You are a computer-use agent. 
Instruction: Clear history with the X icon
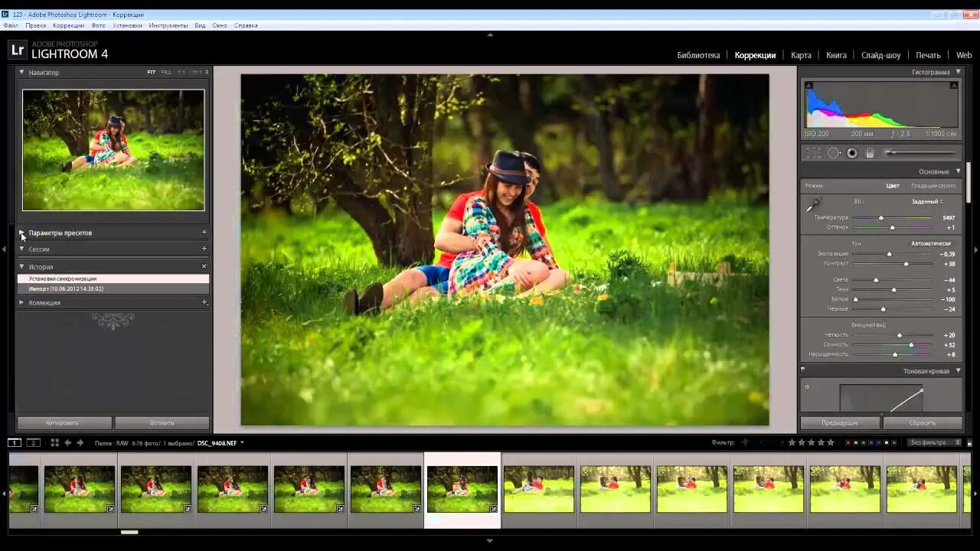click(204, 266)
